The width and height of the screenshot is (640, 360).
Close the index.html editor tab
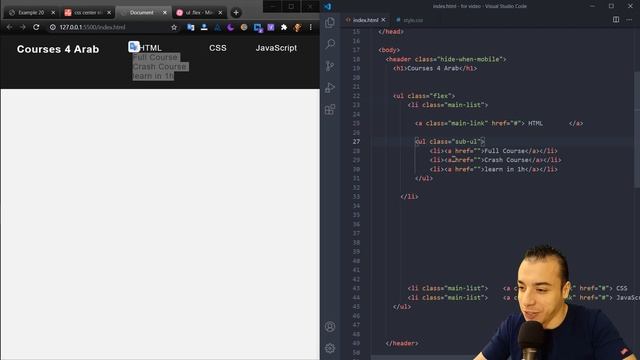384,20
